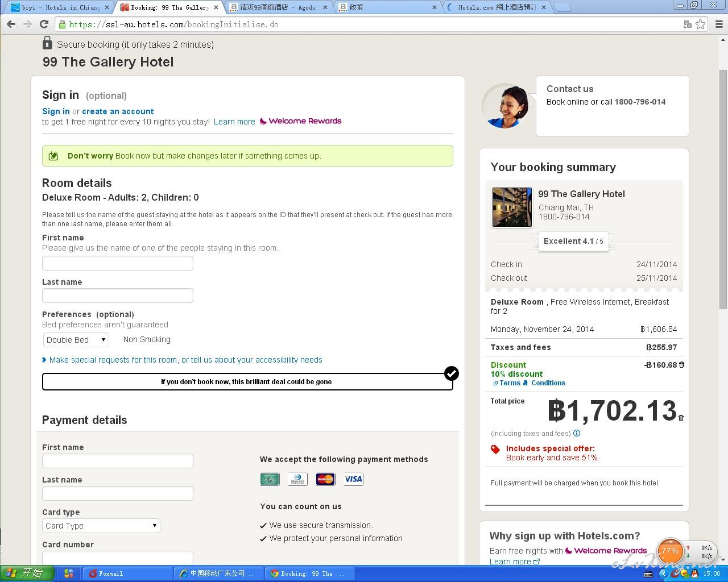Close the Agoda hotel tab

pyautogui.click(x=325, y=7)
